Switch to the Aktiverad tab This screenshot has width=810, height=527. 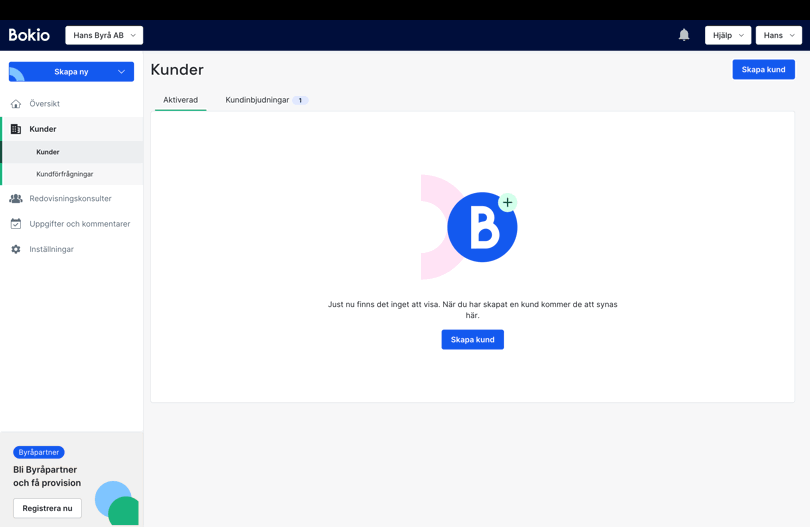click(x=180, y=100)
